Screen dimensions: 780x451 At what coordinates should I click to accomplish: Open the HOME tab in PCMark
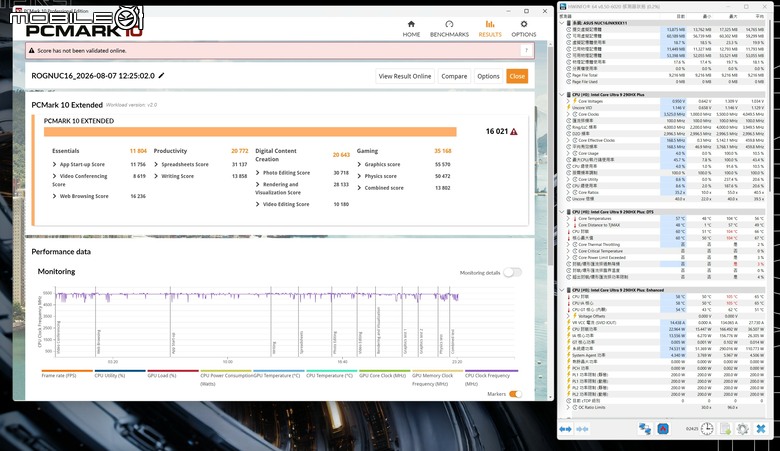[x=411, y=29]
